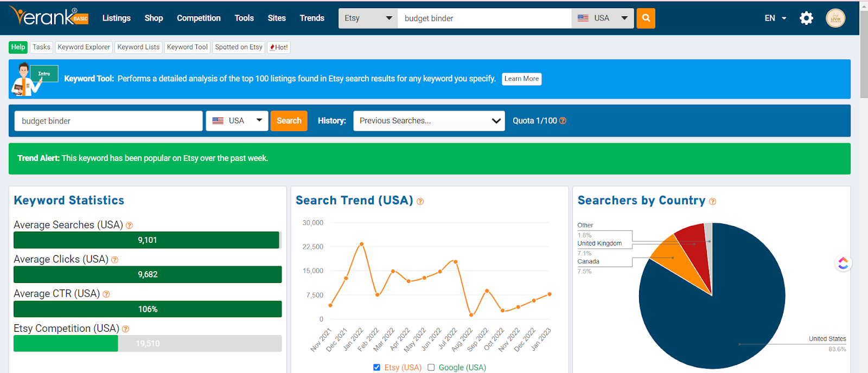Click the United States 83.6% label
Image resolution: width=868 pixels, height=373 pixels.
827,344
